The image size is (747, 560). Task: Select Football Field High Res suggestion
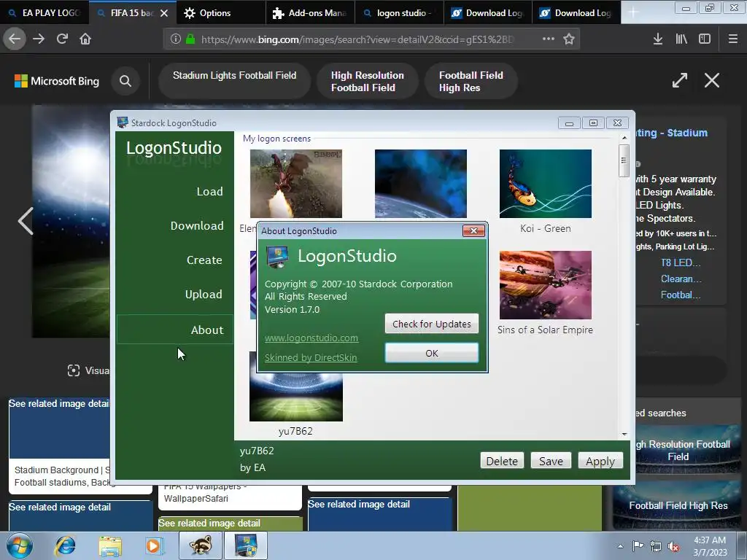[x=471, y=81]
